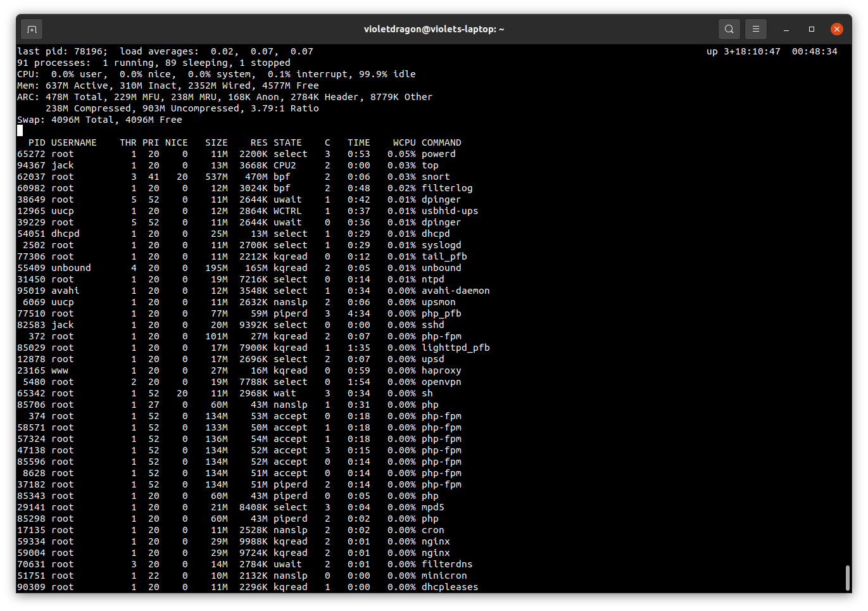Click PID 59334 for nginx
Image resolution: width=868 pixels, height=611 pixels.
31,541
